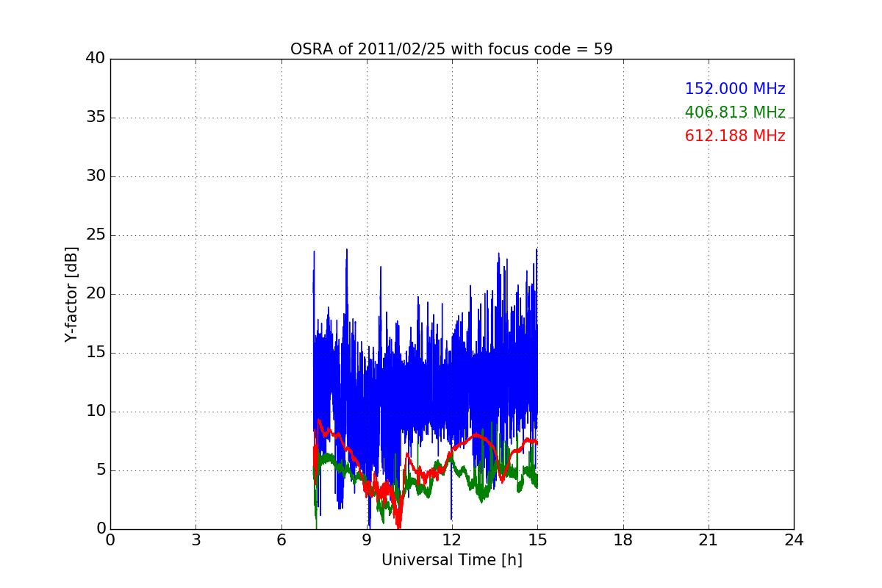Click the x-axis tick label 18
Viewport: 882px width, 588px height.
pyautogui.click(x=623, y=539)
